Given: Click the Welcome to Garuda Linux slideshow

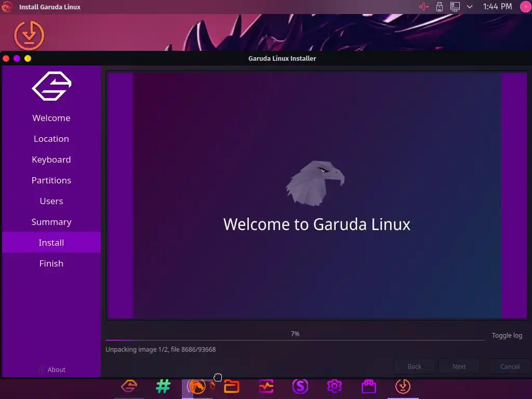Looking at the screenshot, I should 317,196.
